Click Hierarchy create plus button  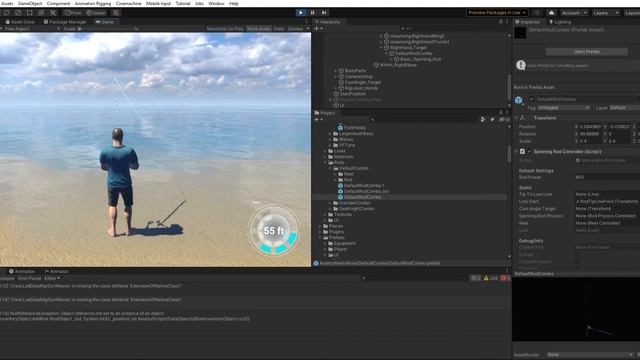tap(317, 29)
